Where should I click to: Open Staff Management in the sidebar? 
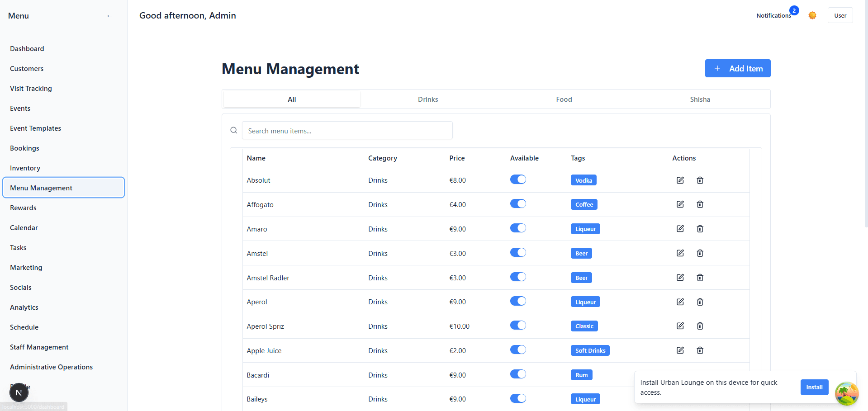pos(63,347)
